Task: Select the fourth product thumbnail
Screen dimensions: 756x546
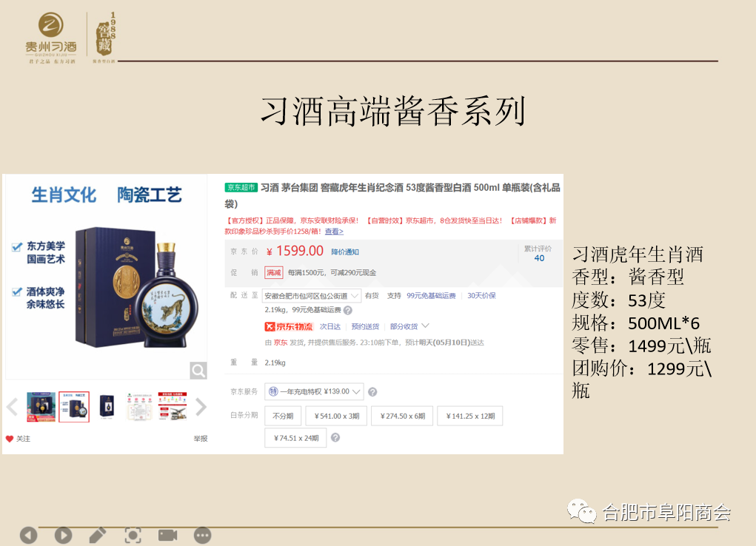Action: pyautogui.click(x=139, y=407)
